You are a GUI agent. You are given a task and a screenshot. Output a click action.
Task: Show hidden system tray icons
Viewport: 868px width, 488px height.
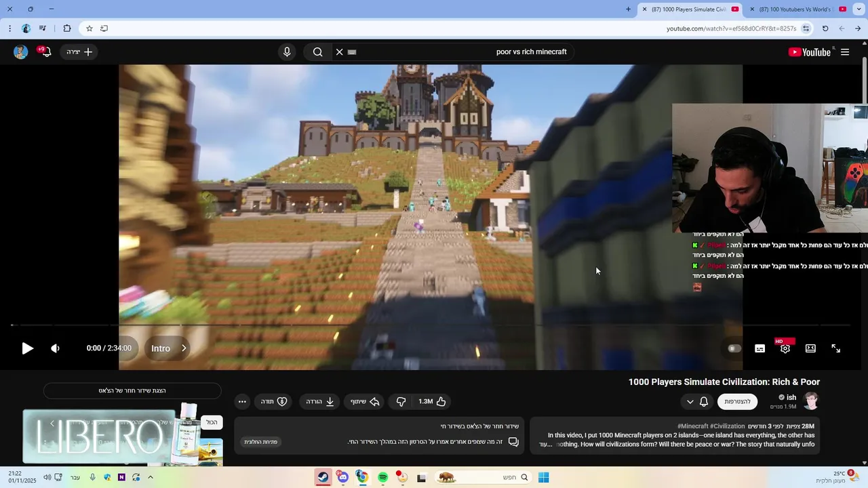(x=150, y=477)
